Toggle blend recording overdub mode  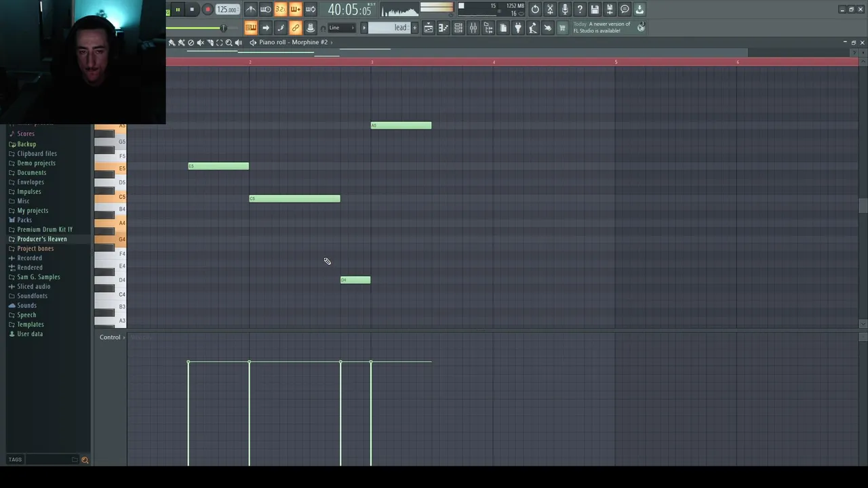(x=295, y=9)
